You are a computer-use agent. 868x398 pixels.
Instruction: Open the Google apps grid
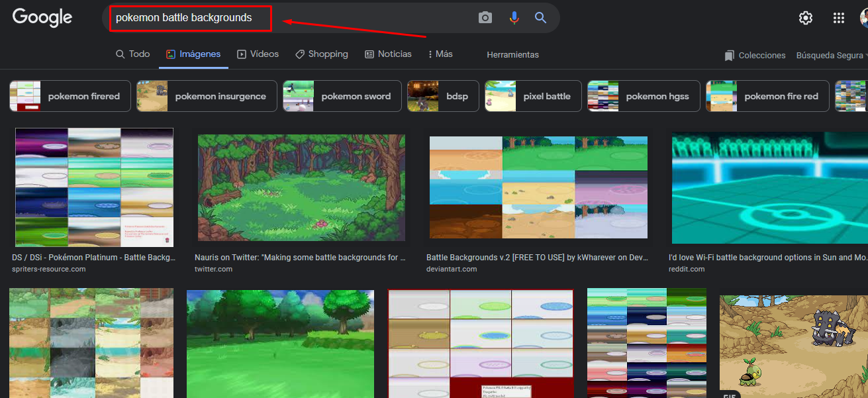pyautogui.click(x=839, y=18)
